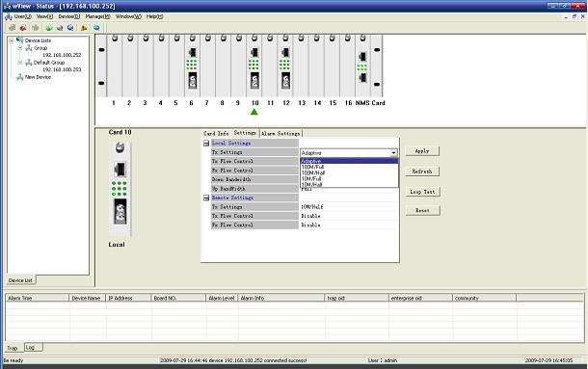
Task: Click the Device Lists root icon
Action: [x=19, y=40]
